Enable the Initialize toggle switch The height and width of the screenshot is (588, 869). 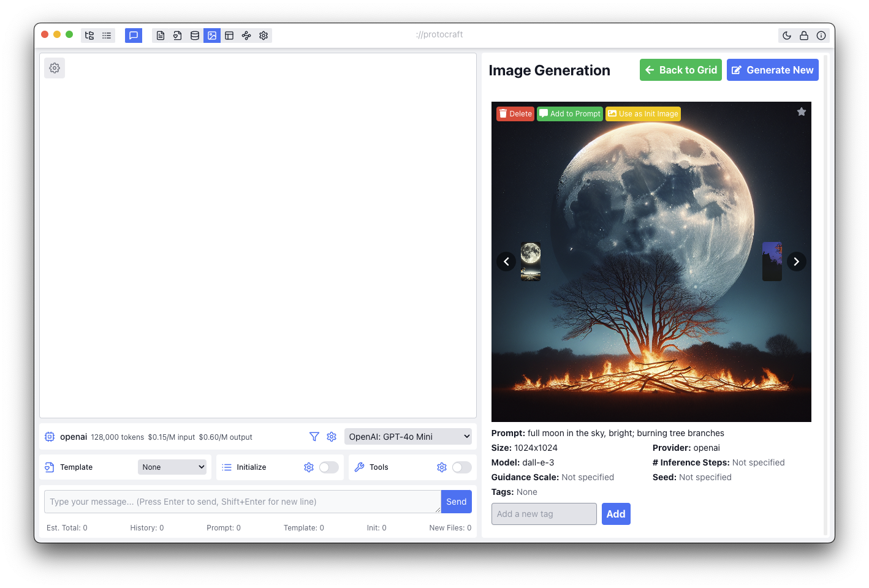(328, 467)
